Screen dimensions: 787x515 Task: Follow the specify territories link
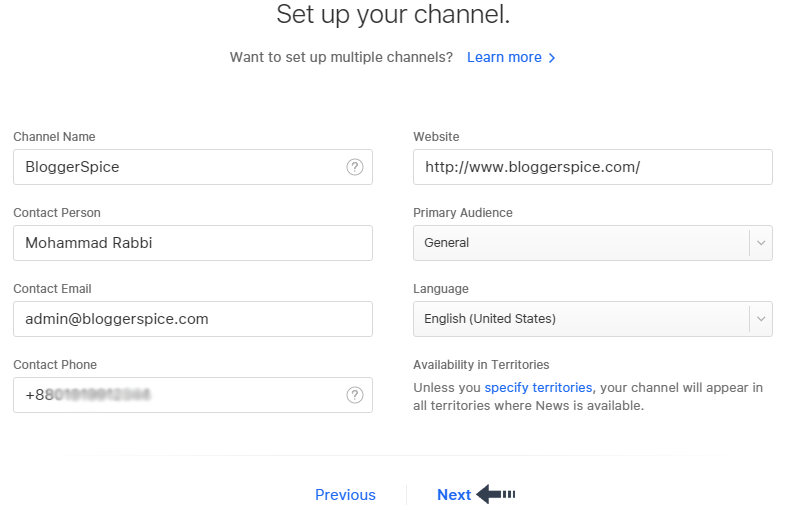(538, 388)
